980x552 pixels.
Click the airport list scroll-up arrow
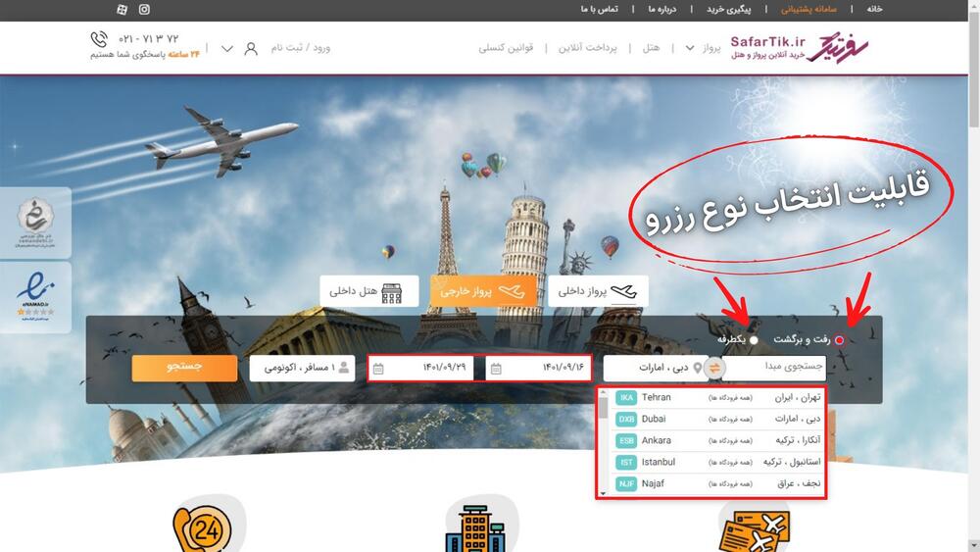click(x=603, y=393)
